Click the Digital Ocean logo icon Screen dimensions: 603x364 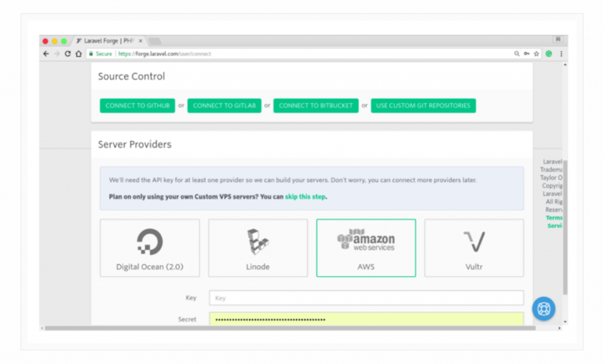[x=150, y=241]
